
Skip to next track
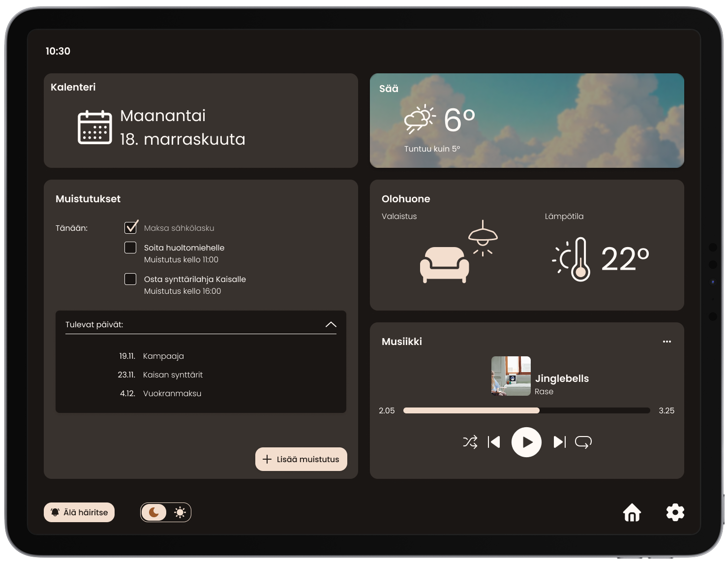click(560, 442)
